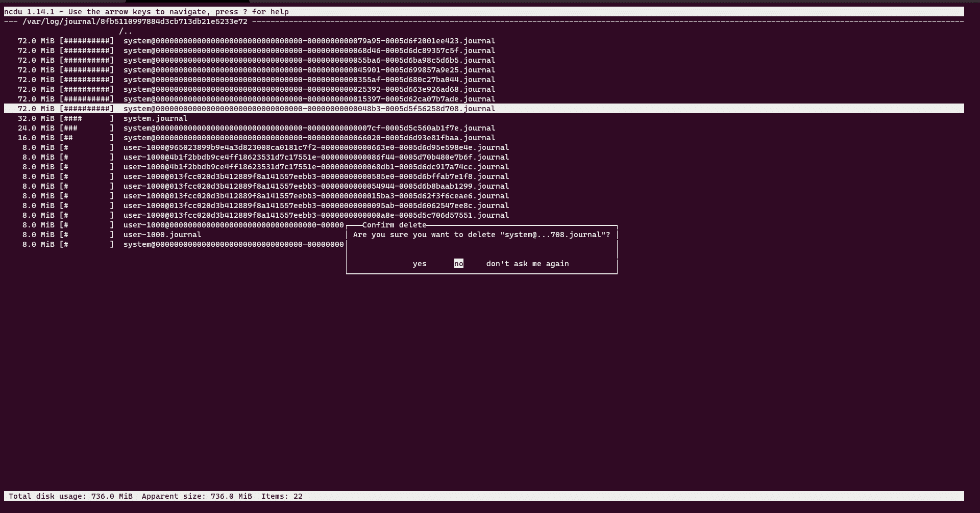Select user-1000 journal ending in e7b6f
Image resolution: width=980 pixels, height=513 pixels.
315,157
